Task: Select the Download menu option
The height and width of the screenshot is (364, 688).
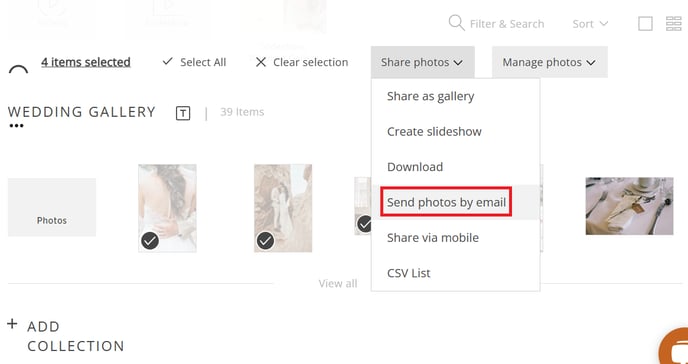Action: tap(415, 167)
